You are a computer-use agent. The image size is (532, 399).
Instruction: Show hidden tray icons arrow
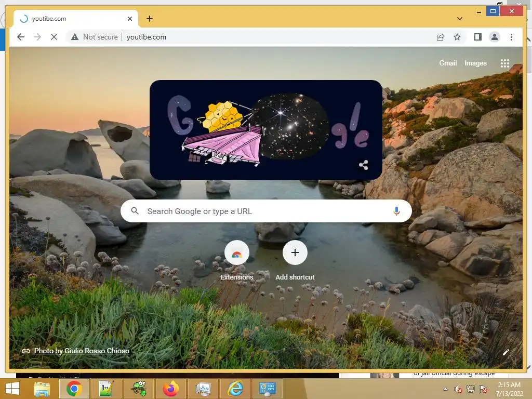pyautogui.click(x=445, y=389)
